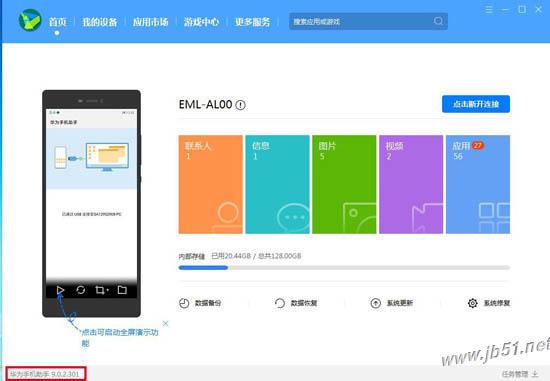Show device info next to EML-AL00
The image size is (550, 381).
241,105
